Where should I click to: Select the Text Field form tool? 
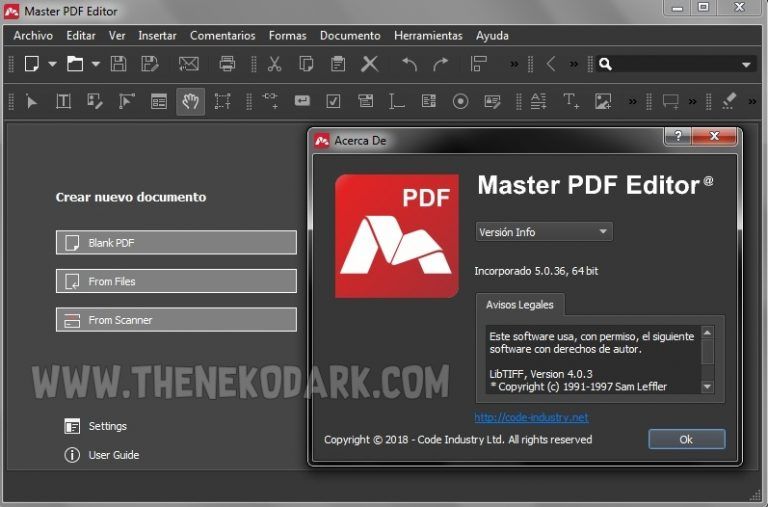click(397, 101)
